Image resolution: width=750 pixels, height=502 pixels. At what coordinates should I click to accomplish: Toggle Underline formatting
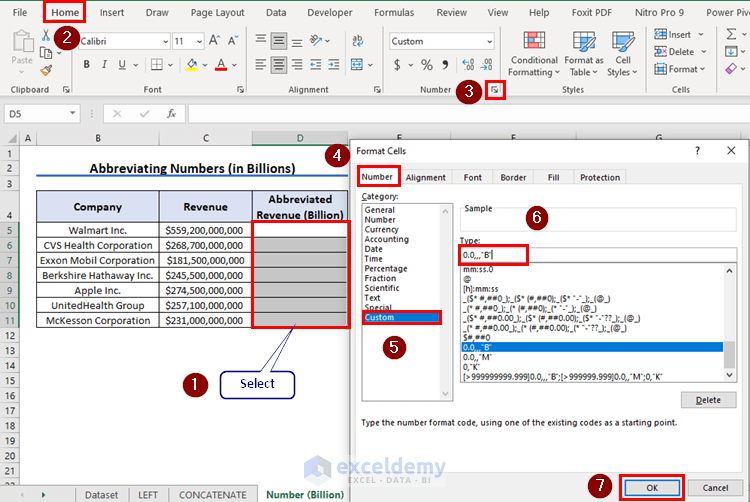[x=122, y=64]
